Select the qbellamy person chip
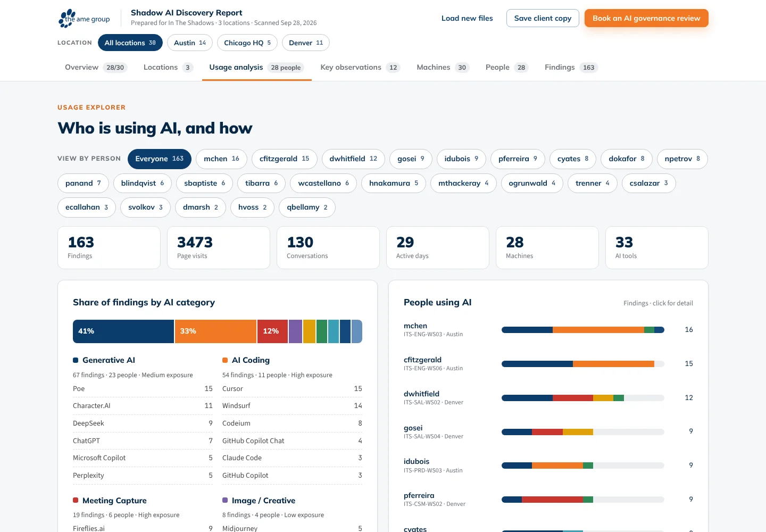 307,207
